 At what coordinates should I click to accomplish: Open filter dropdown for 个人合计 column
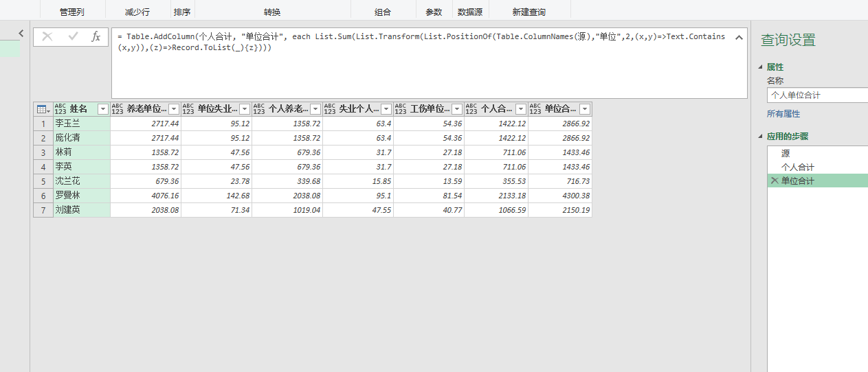521,109
